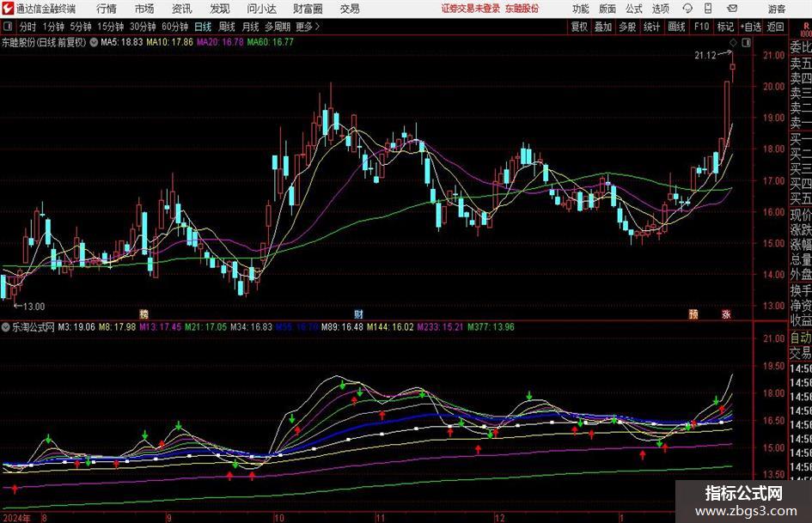Toggle the side panel icon at the chart's top right
The height and width of the screenshot is (523, 812).
pos(746,43)
